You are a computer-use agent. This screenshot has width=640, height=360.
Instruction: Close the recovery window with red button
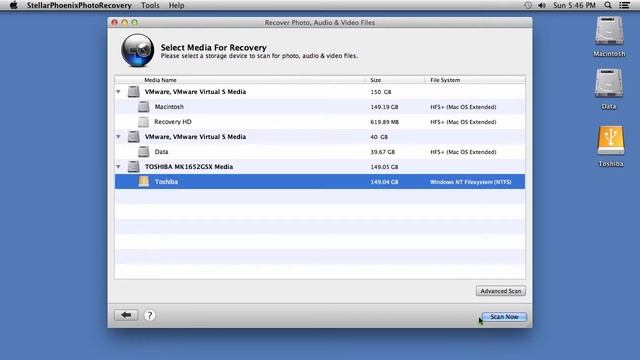(x=115, y=22)
